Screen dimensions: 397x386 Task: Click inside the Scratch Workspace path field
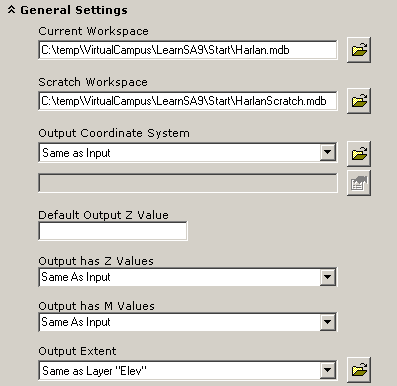(188, 101)
